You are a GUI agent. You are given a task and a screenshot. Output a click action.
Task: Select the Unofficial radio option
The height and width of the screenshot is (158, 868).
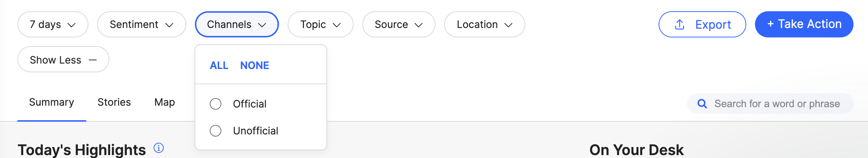pos(216,131)
